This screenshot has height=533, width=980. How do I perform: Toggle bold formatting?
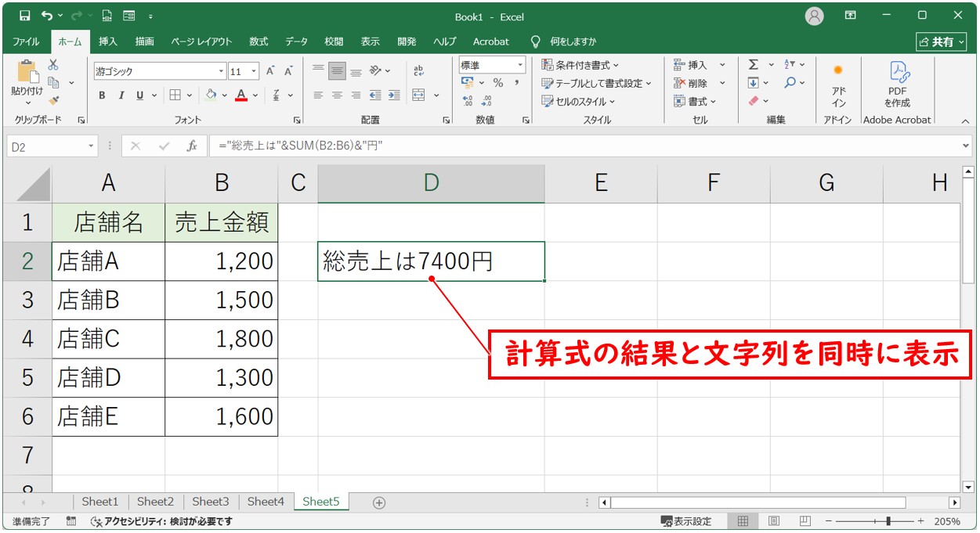(x=101, y=95)
